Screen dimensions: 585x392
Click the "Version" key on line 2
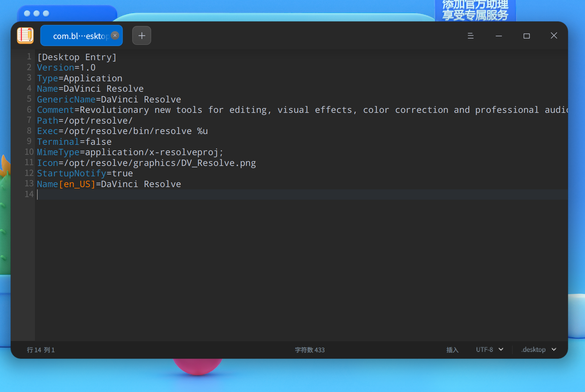tap(56, 68)
